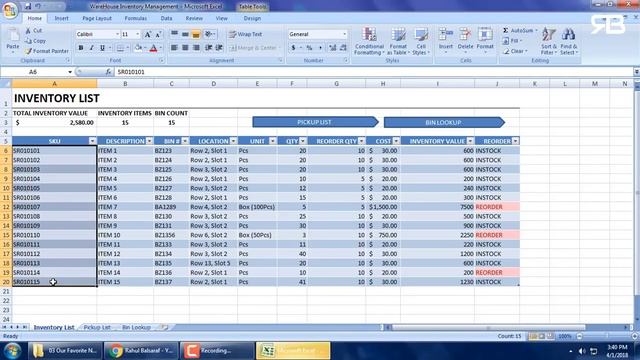Click the AutoSum sigma icon
The width and height of the screenshot is (640, 360).
click(x=505, y=31)
